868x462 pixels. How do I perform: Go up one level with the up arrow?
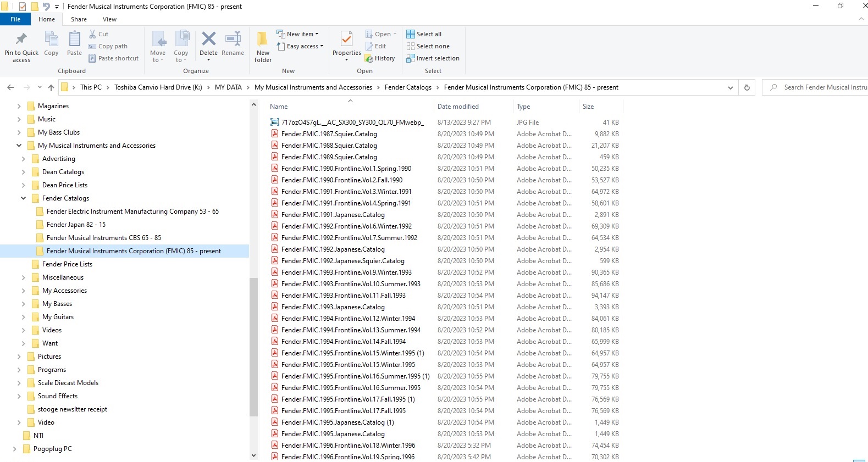point(51,87)
